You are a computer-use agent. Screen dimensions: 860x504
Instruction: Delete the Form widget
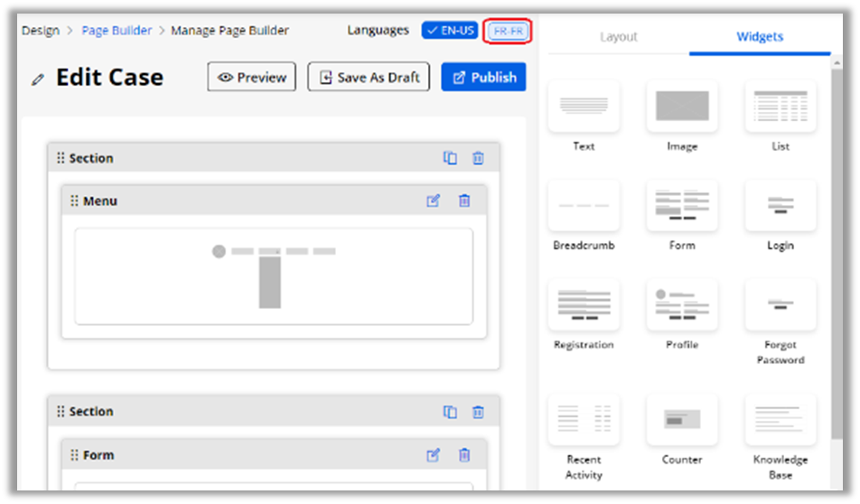(x=464, y=455)
